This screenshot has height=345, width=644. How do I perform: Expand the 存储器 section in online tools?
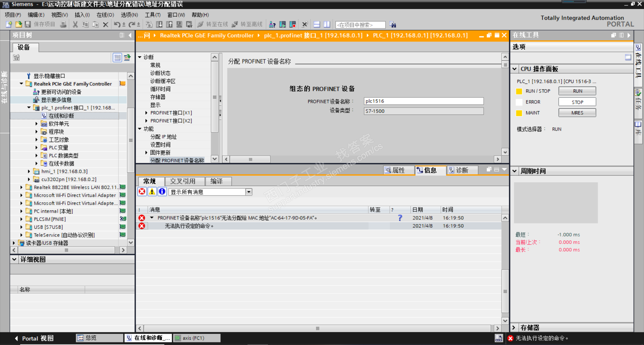pyautogui.click(x=514, y=328)
